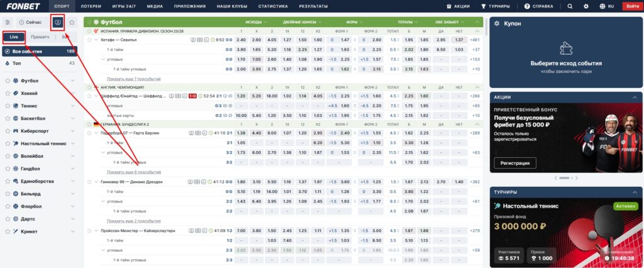Click the coupon settings gear icon

click(497, 23)
